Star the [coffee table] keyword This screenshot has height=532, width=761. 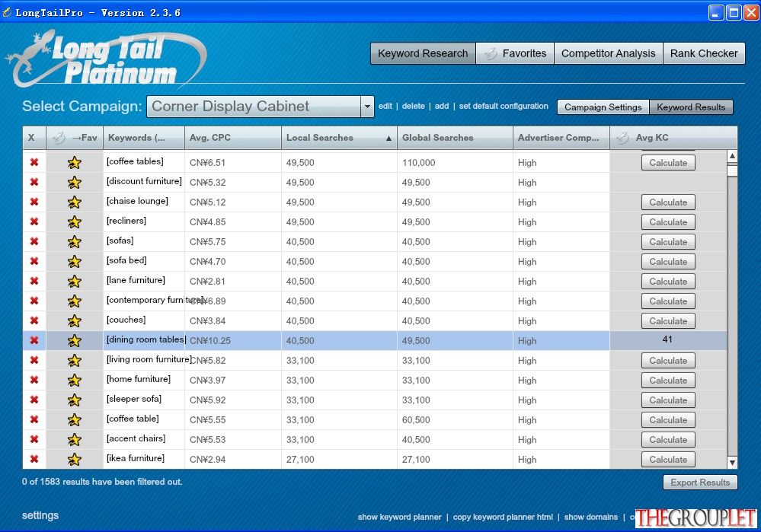[x=74, y=419]
